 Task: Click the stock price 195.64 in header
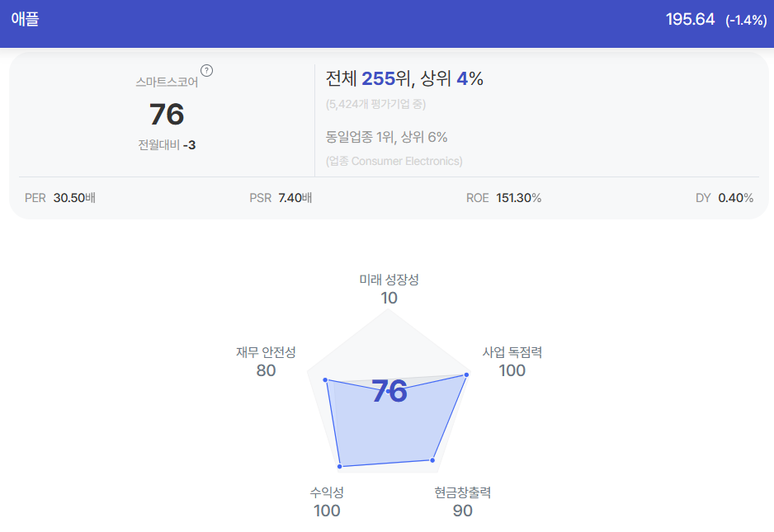point(690,19)
